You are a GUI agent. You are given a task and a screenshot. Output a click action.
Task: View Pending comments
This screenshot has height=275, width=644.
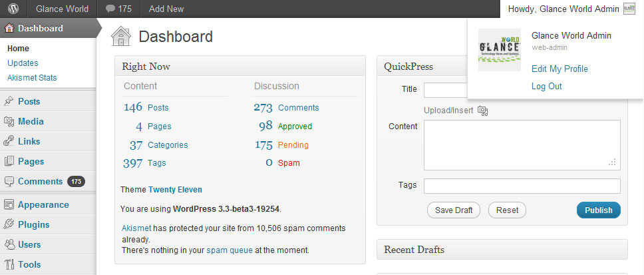(293, 145)
